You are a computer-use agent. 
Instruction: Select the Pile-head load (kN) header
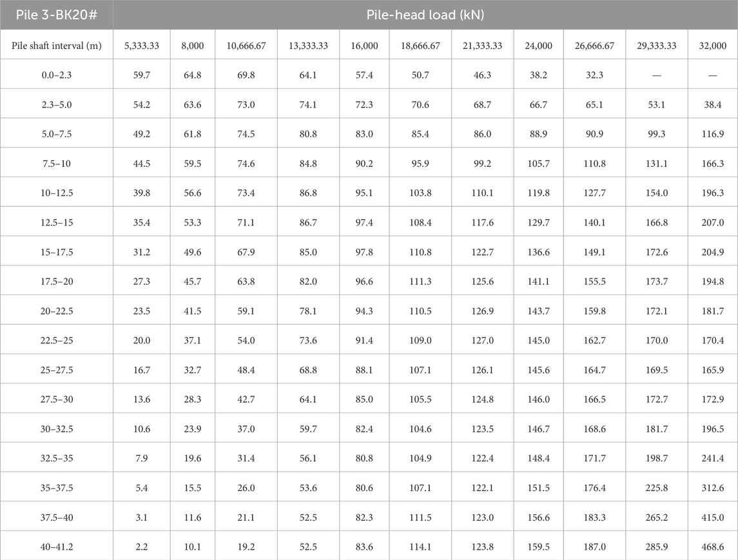pyautogui.click(x=425, y=15)
